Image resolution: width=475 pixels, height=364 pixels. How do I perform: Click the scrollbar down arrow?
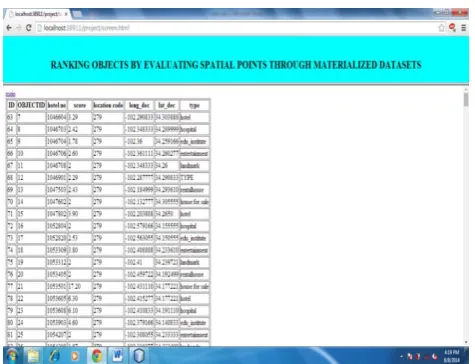(466, 342)
